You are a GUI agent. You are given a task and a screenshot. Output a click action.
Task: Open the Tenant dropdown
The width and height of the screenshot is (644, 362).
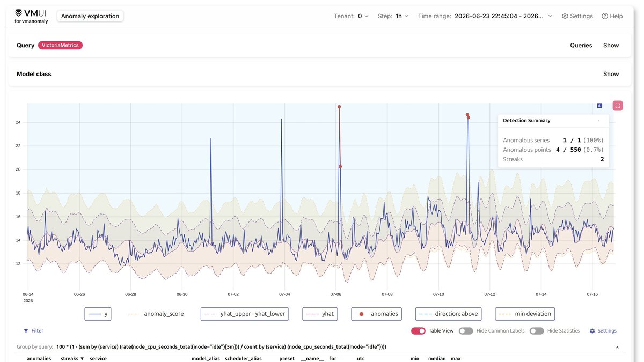pyautogui.click(x=352, y=16)
